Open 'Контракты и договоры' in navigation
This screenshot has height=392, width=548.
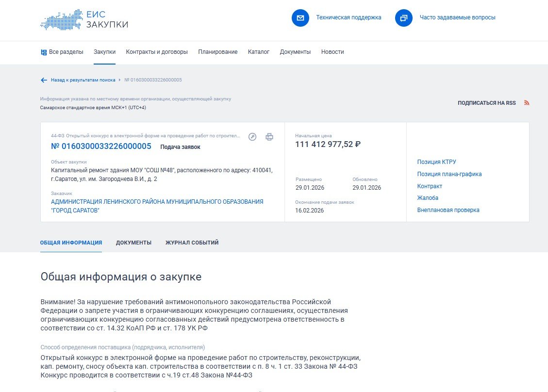pyautogui.click(x=157, y=52)
